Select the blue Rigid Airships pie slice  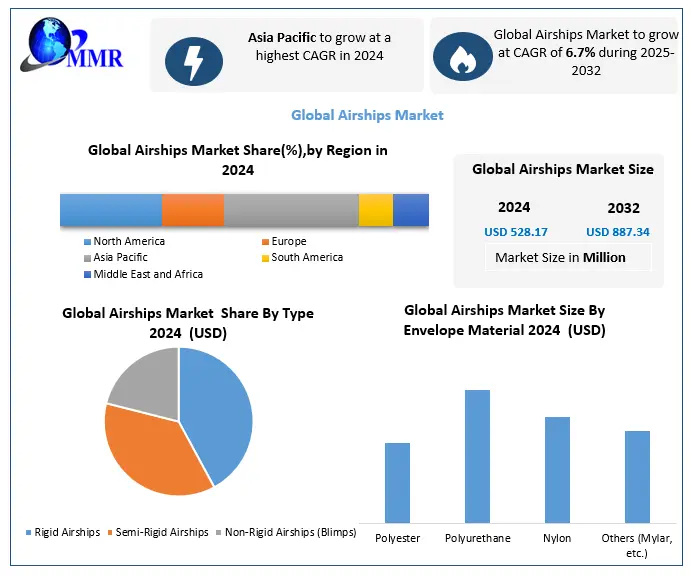[218, 410]
